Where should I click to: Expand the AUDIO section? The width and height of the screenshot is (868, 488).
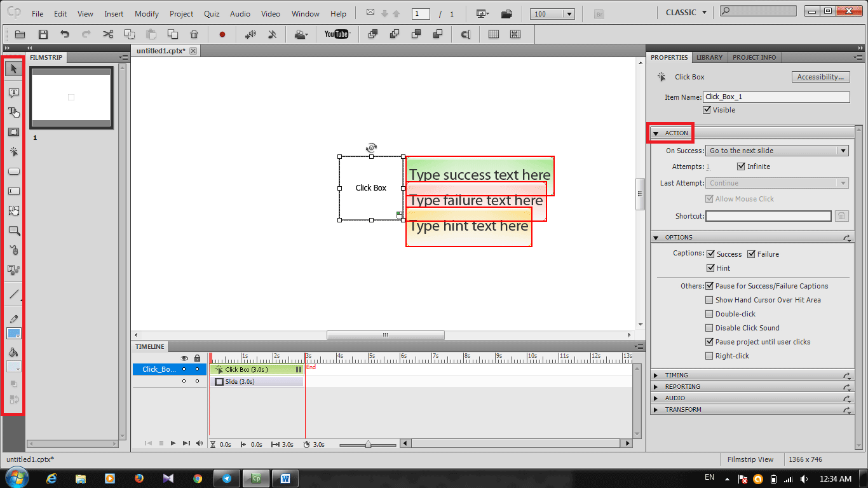click(656, 398)
